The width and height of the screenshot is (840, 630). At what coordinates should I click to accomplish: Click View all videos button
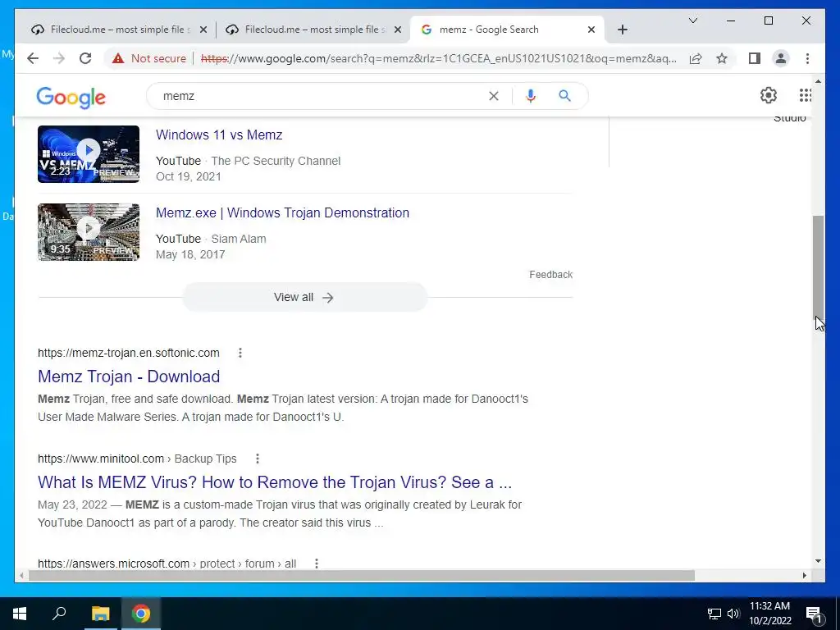pos(304,297)
